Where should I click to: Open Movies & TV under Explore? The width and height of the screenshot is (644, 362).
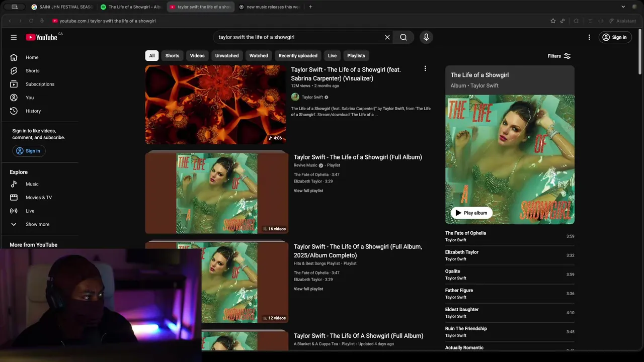coord(39,198)
